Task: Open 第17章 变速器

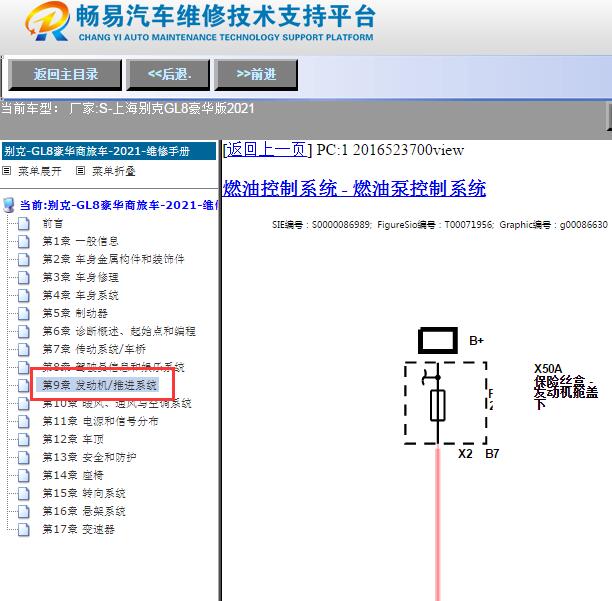Action: (x=78, y=529)
